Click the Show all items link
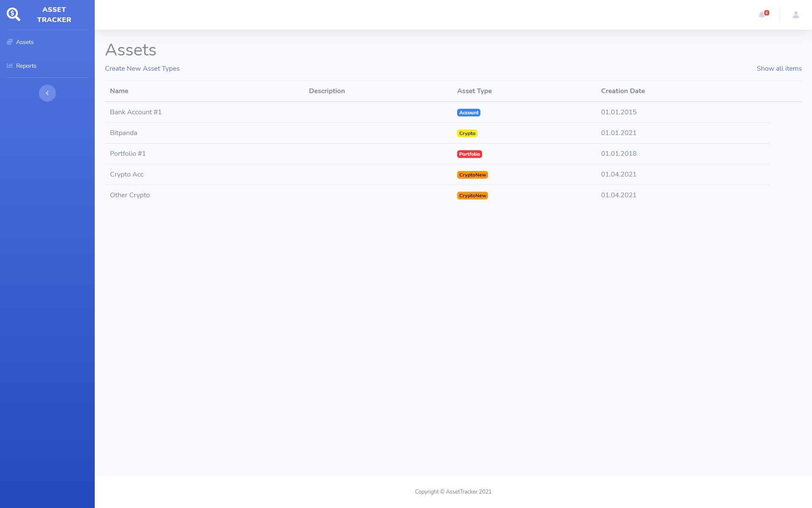Screen dimensions: 812x508 [779, 69]
